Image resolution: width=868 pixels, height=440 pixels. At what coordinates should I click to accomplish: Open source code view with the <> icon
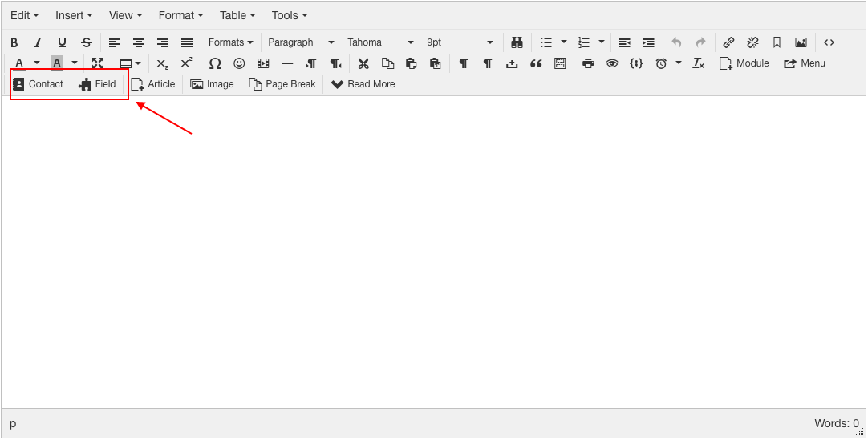(x=829, y=42)
